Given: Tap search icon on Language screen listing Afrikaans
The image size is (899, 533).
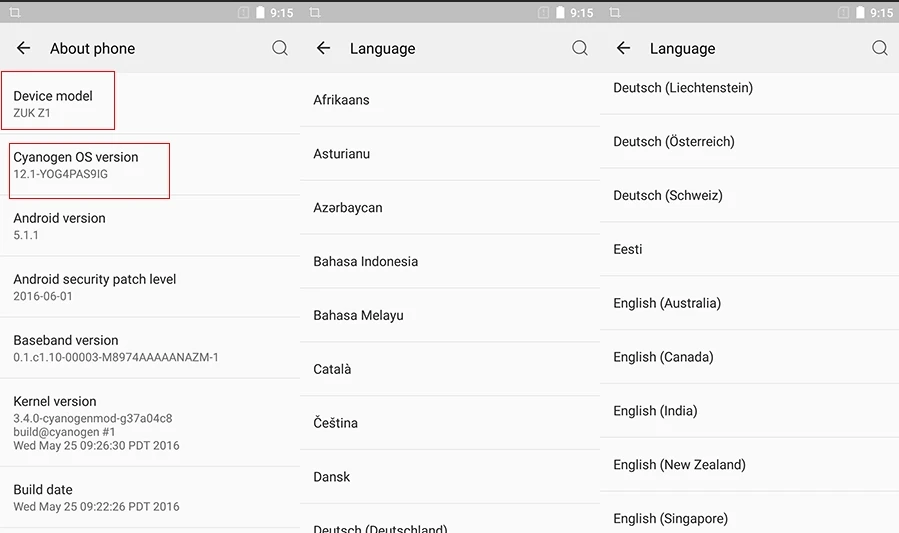Looking at the screenshot, I should 580,48.
